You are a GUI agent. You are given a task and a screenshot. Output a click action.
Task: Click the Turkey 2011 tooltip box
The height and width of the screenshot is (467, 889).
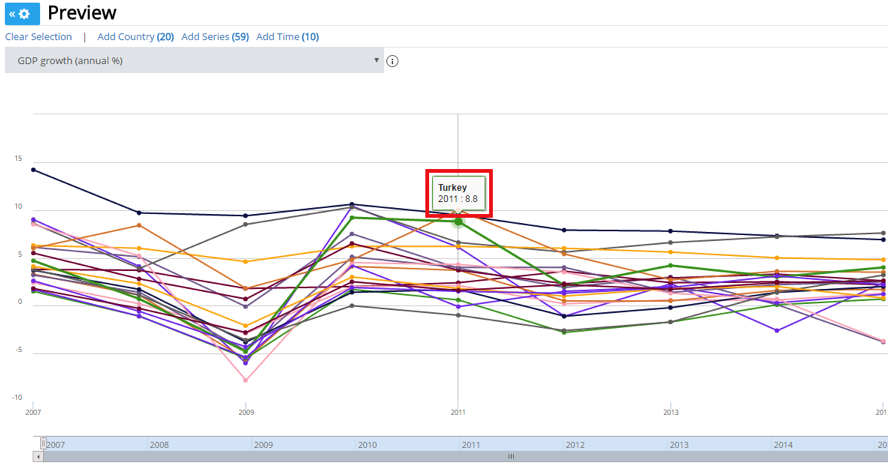click(x=459, y=193)
